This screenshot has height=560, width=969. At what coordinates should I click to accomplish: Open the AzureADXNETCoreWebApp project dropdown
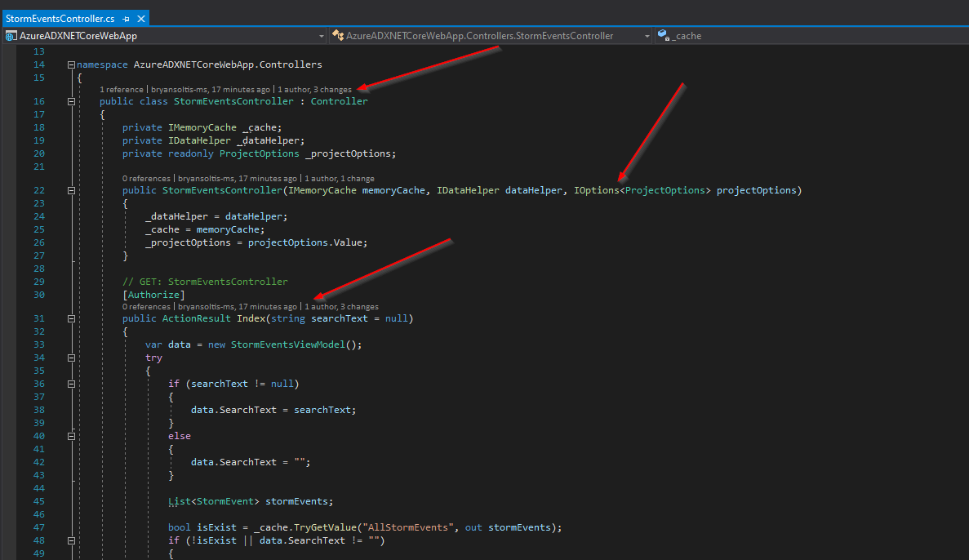pyautogui.click(x=322, y=35)
